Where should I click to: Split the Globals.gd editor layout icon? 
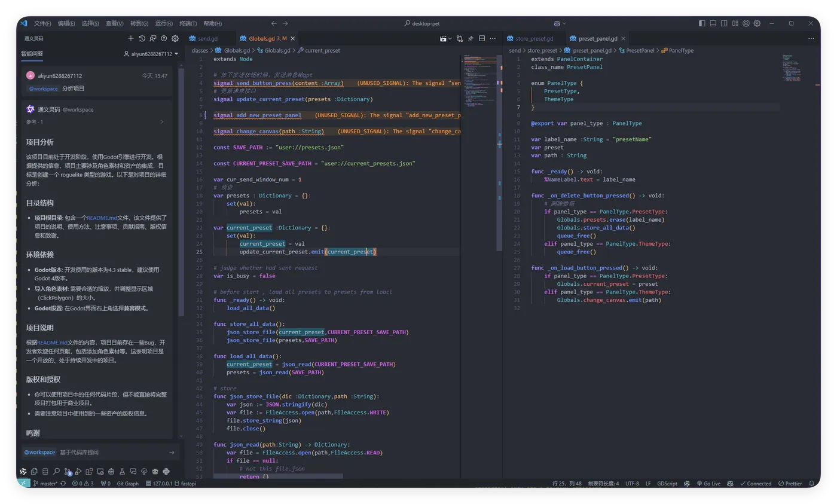point(482,38)
